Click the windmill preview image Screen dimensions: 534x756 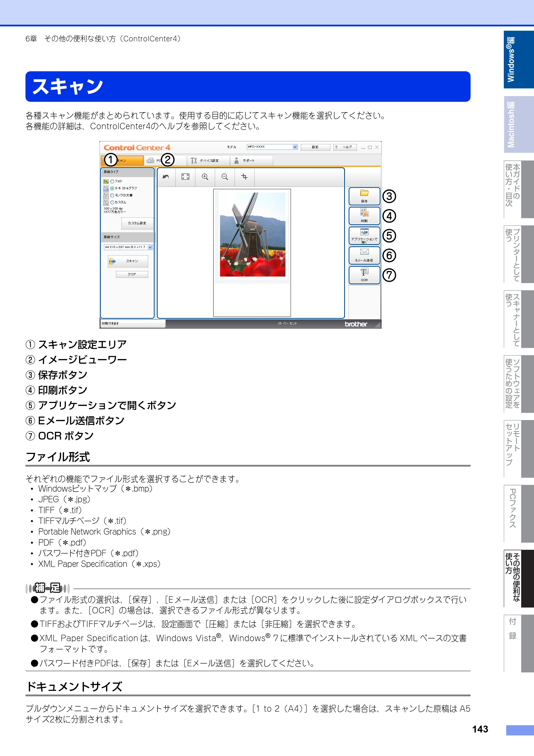252,234
